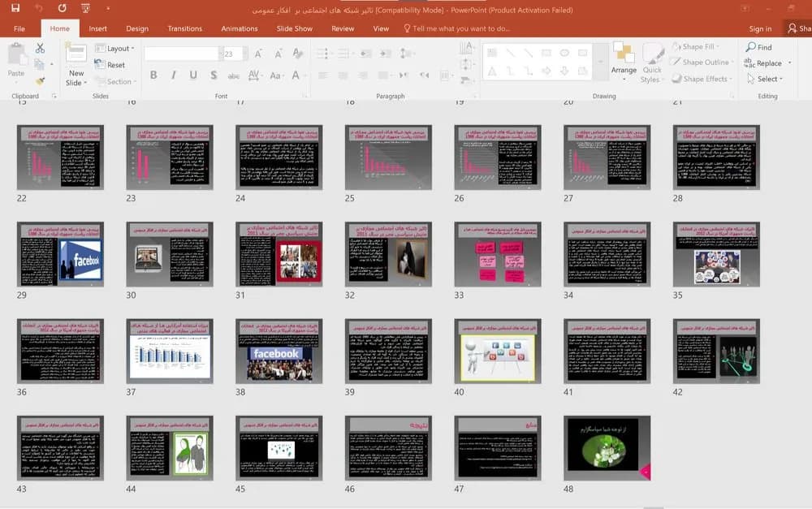The width and height of the screenshot is (812, 509).
Task: Increase the paragraph indent level
Action: click(385, 54)
